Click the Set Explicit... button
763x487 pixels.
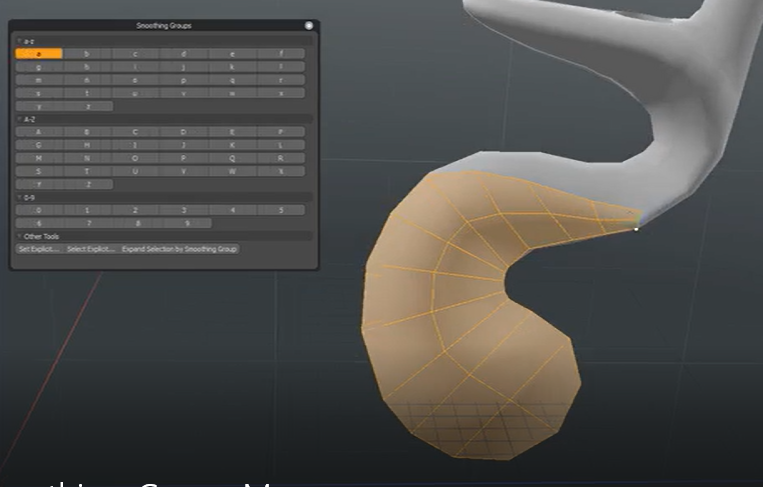39,249
